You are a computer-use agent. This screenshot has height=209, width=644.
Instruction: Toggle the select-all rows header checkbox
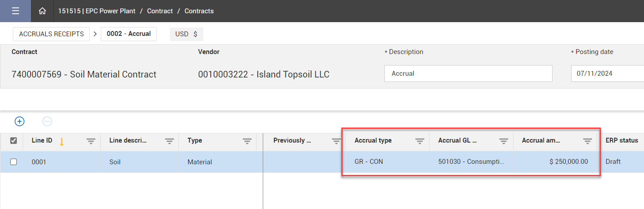(x=14, y=141)
